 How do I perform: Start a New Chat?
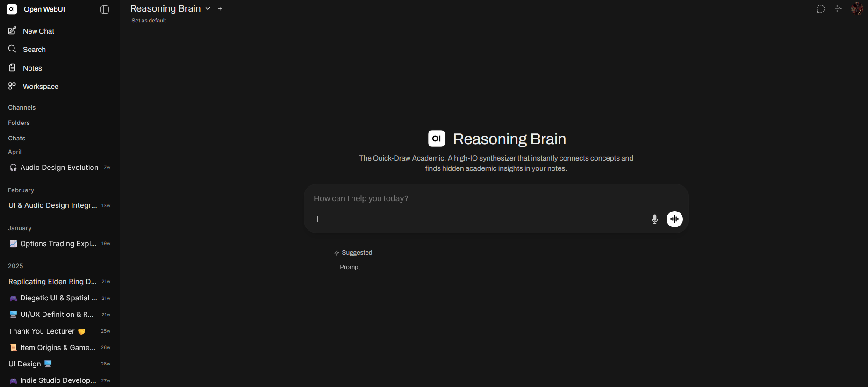tap(60, 31)
